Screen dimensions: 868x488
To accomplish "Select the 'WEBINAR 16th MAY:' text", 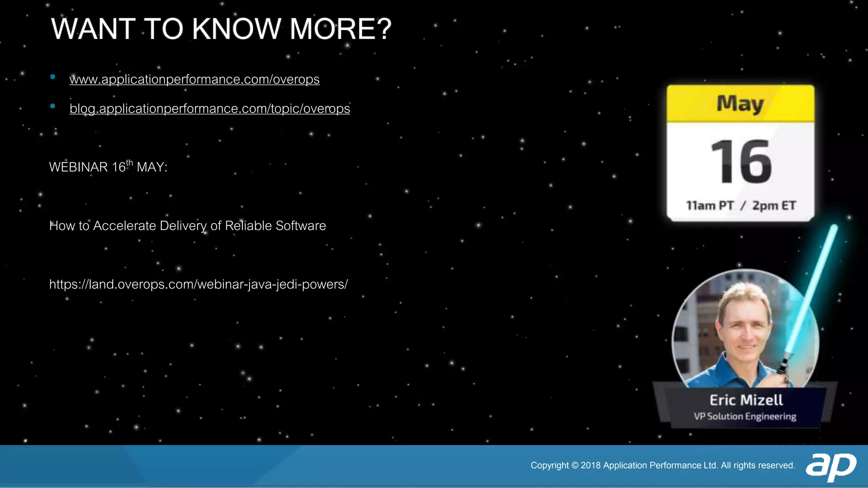I will pos(108,166).
